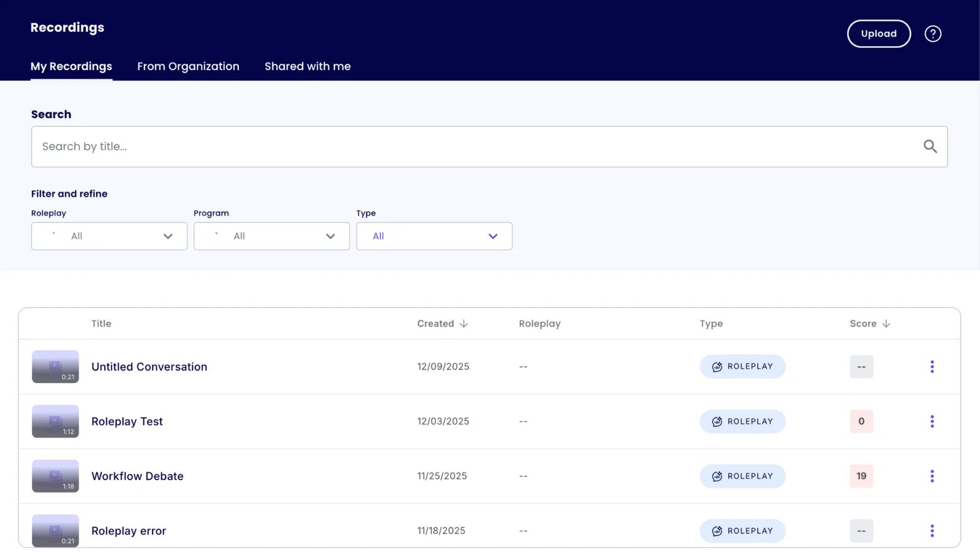Click date 12/09/2025
This screenshot has height=558, width=980.
(443, 366)
